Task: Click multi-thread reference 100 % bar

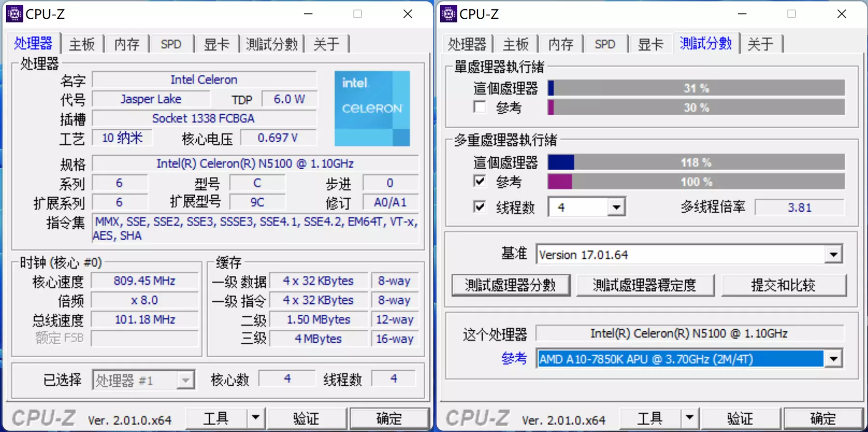Action: tap(696, 182)
